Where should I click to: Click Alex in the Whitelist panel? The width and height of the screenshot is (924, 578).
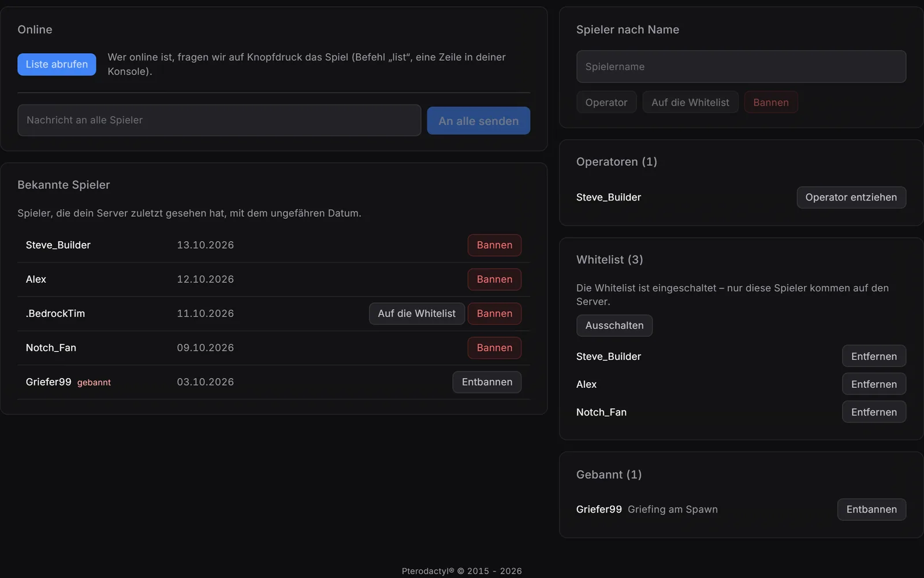tap(586, 384)
